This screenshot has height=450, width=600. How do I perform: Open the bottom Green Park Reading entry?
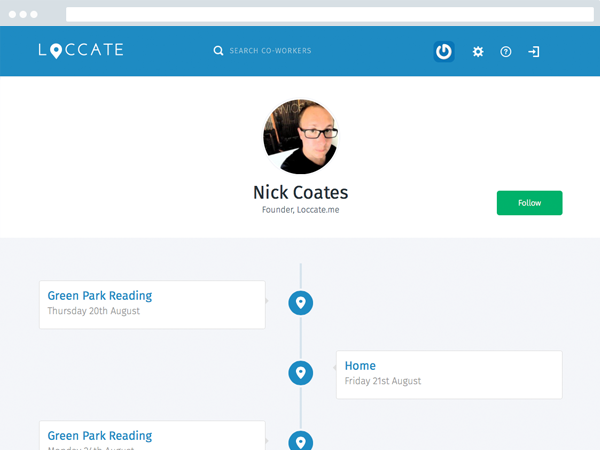tap(99, 436)
